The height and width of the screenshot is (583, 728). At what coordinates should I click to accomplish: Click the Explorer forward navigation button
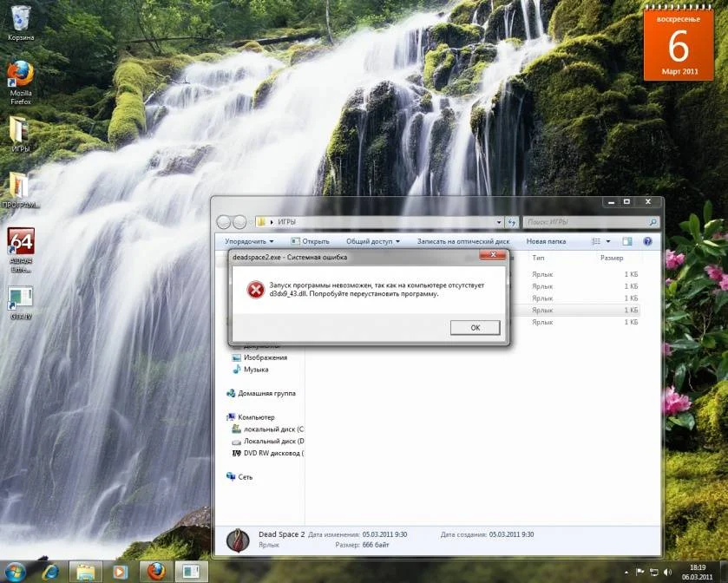(239, 222)
